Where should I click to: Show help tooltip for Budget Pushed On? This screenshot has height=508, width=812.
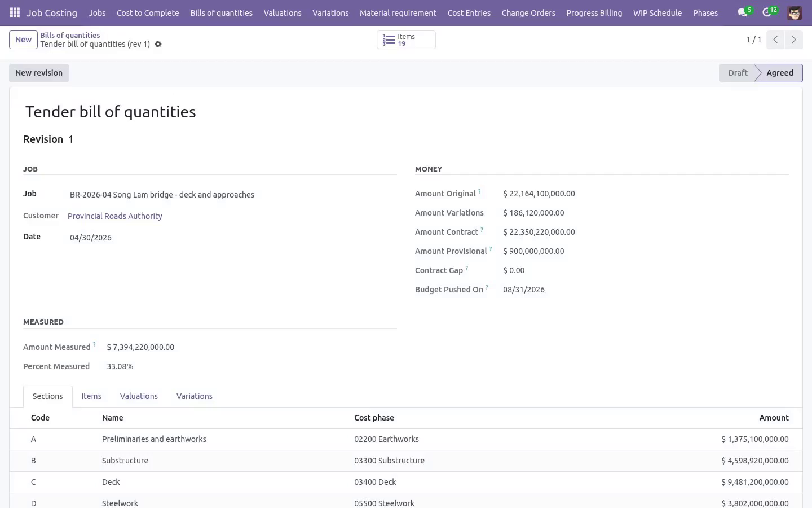click(x=487, y=287)
